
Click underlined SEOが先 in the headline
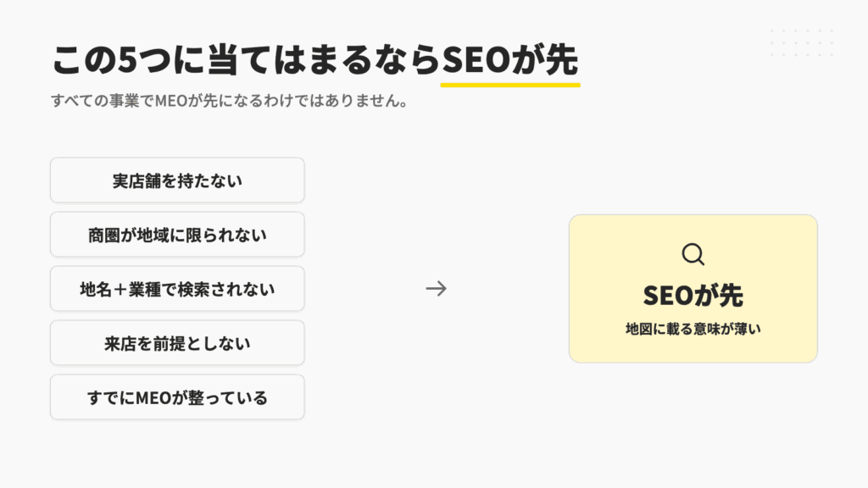pyautogui.click(x=509, y=60)
